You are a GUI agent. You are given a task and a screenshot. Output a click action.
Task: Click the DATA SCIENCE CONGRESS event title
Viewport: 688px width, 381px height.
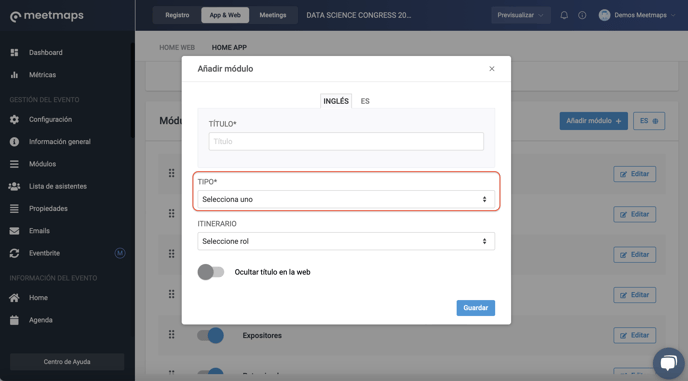click(x=358, y=15)
